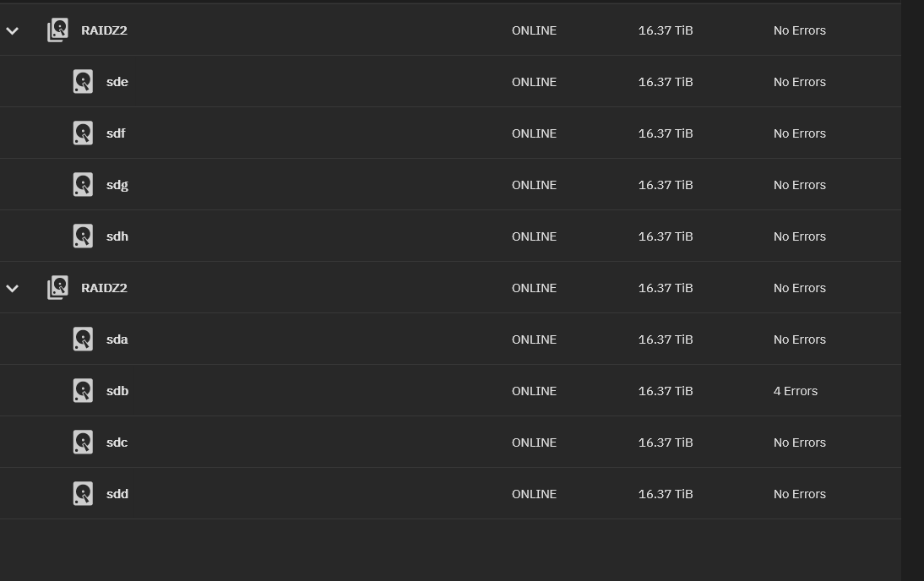
Task: Collapse the second RAIDZ2 vdev chevron
Action: point(13,288)
